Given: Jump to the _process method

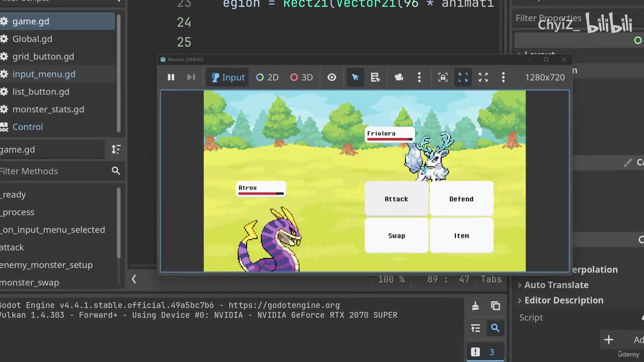Looking at the screenshot, I should [18, 212].
